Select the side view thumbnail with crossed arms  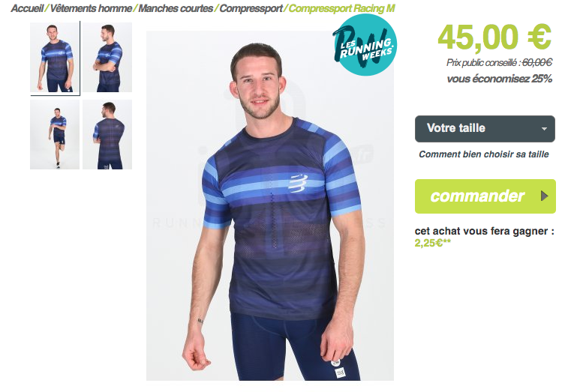pos(107,58)
